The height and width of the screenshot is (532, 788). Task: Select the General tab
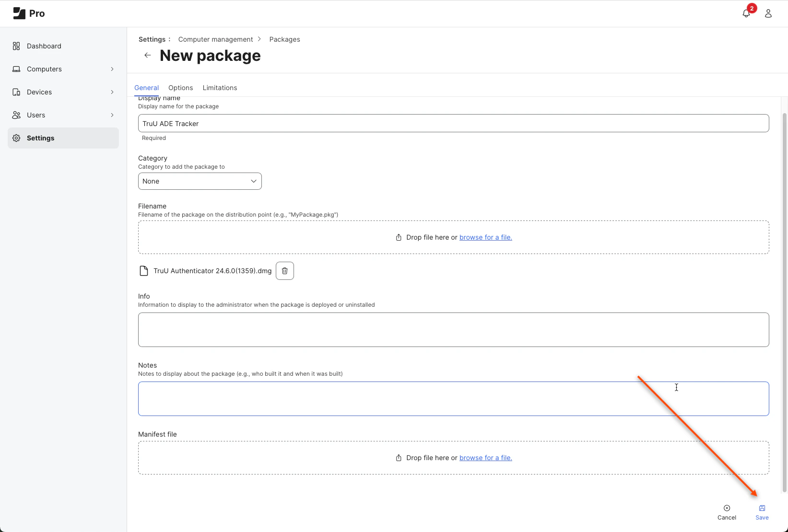point(146,88)
